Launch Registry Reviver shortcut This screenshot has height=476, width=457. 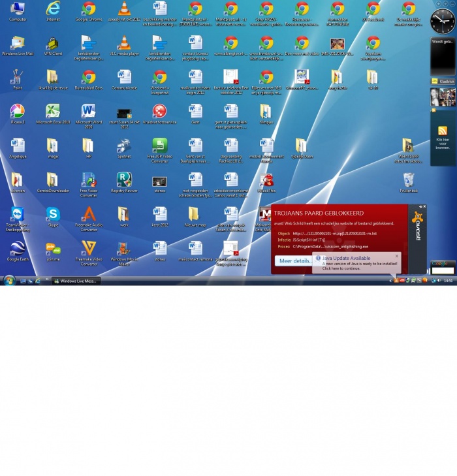point(124,183)
